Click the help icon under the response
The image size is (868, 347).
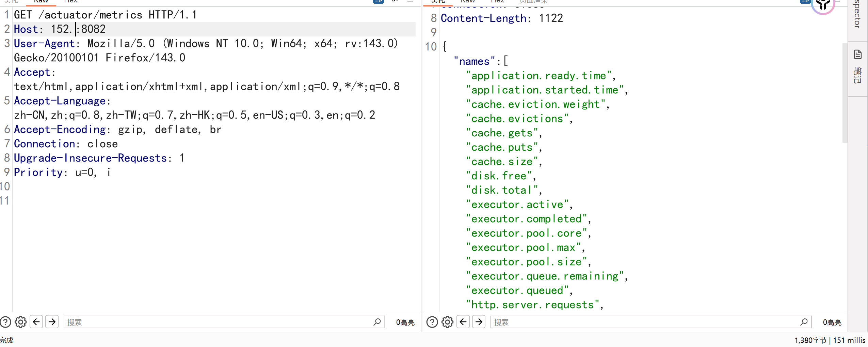click(x=432, y=322)
